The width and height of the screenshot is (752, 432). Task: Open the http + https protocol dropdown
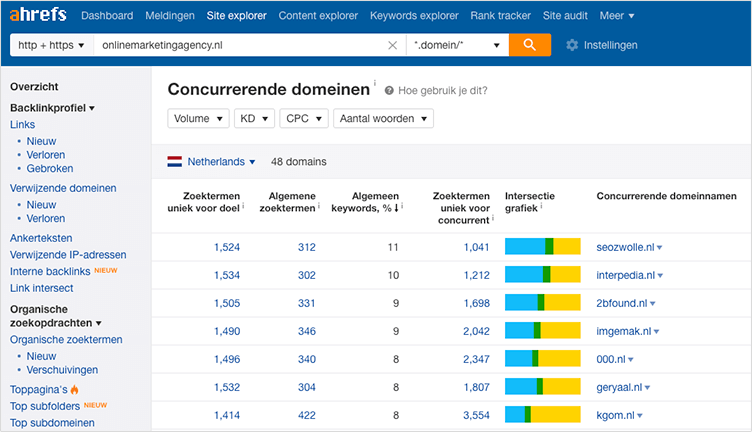[x=51, y=45]
